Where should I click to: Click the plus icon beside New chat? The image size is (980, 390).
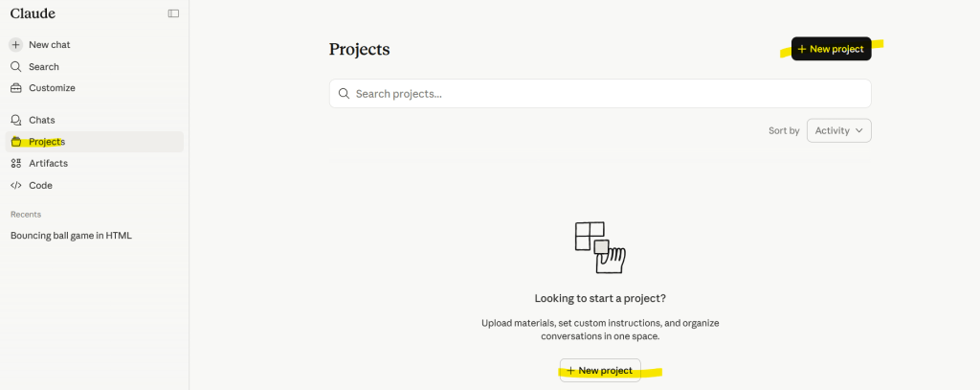(x=15, y=45)
